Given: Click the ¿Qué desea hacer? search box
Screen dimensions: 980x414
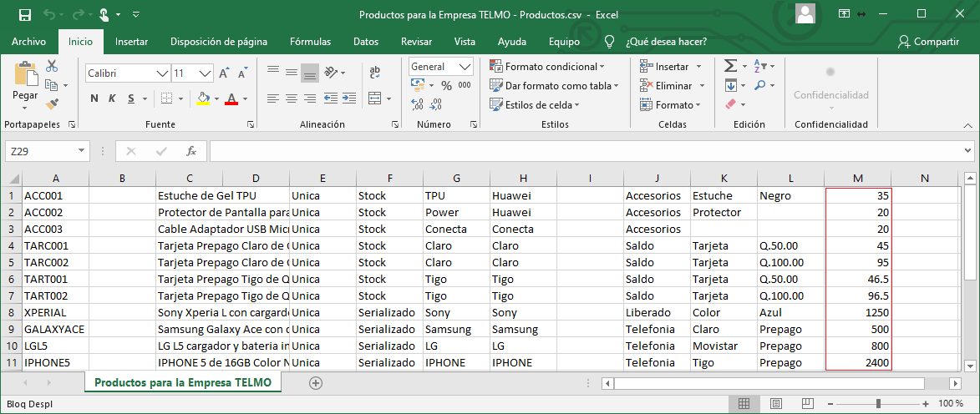Looking at the screenshot, I should [x=666, y=42].
